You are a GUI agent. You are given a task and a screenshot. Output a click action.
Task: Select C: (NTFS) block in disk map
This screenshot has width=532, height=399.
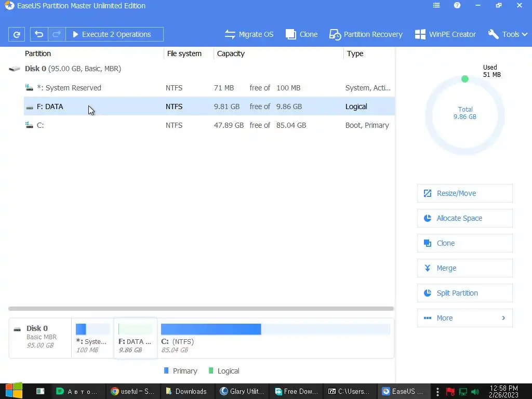click(x=275, y=338)
